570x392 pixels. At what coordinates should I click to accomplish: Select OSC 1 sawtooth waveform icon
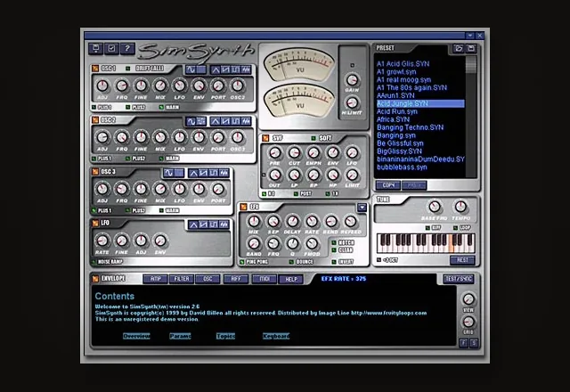click(x=225, y=69)
